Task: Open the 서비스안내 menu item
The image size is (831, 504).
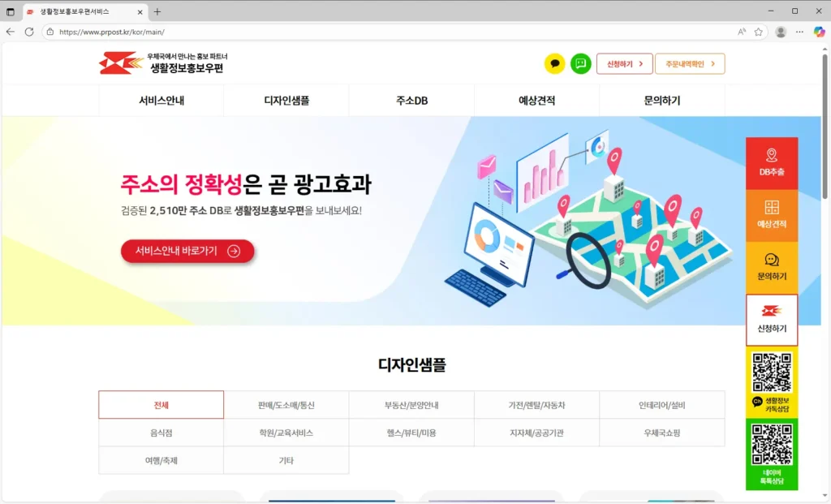Action: point(161,100)
